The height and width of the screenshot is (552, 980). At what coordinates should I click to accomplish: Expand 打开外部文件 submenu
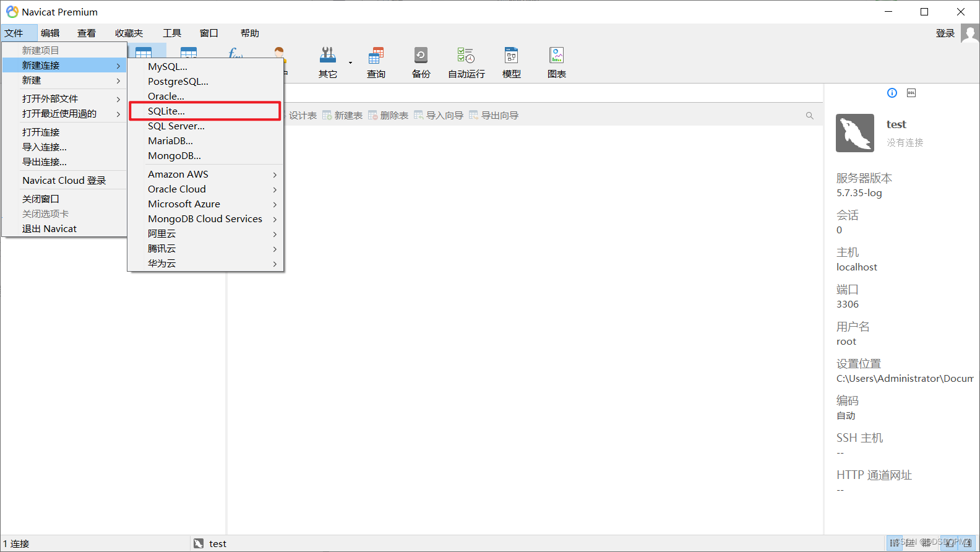(x=64, y=99)
